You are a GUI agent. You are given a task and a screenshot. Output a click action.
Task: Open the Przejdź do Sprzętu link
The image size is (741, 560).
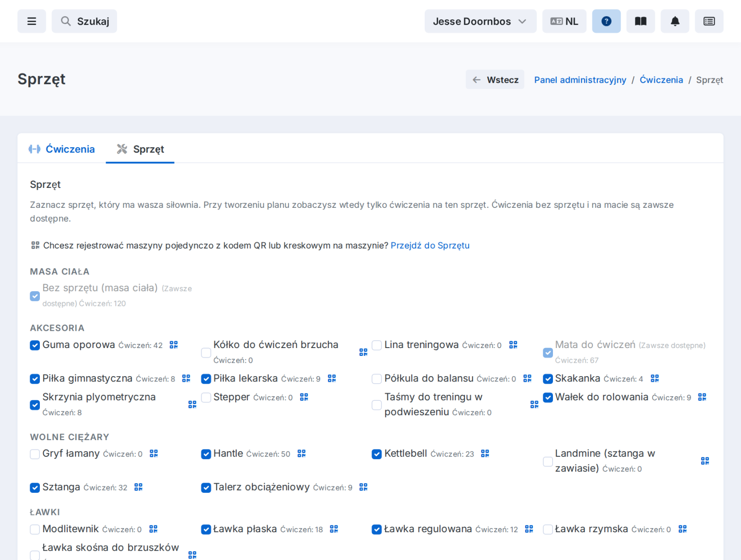point(430,245)
